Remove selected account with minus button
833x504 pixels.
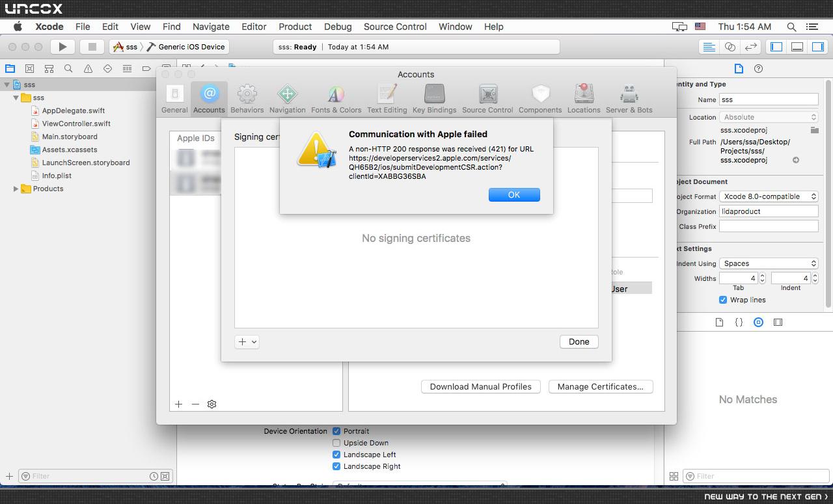pyautogui.click(x=195, y=404)
